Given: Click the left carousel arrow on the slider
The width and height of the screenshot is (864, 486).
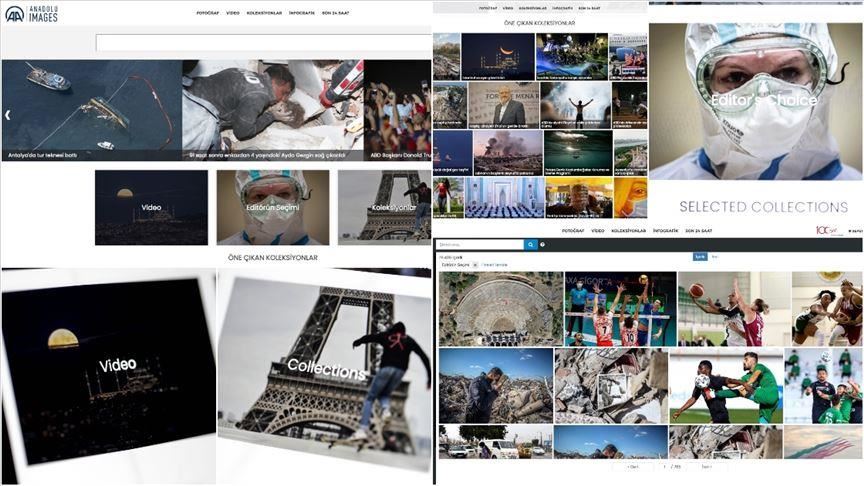Looking at the screenshot, I should coord(8,115).
